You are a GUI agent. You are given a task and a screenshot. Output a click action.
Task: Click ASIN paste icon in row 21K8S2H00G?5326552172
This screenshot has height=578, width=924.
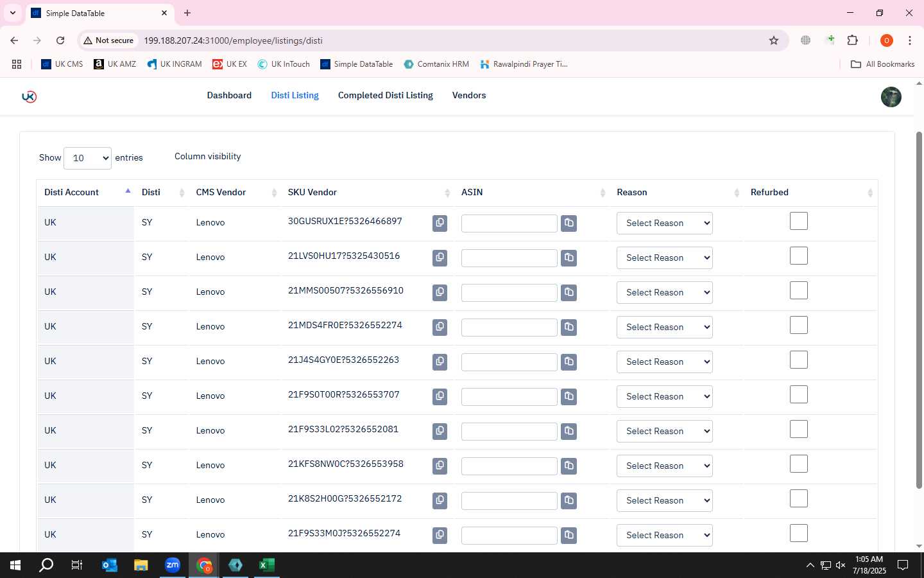(569, 500)
